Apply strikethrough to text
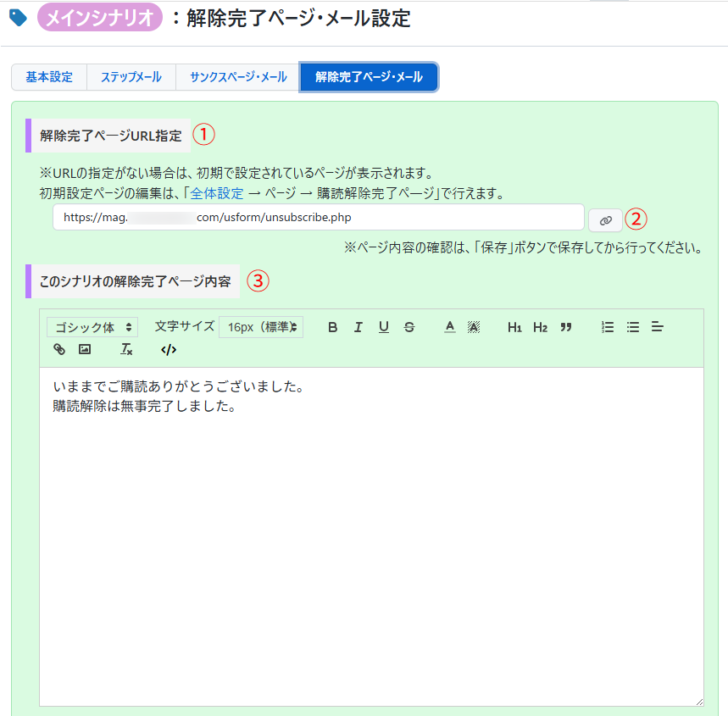Viewport: 728px width, 716px height. pos(409,327)
